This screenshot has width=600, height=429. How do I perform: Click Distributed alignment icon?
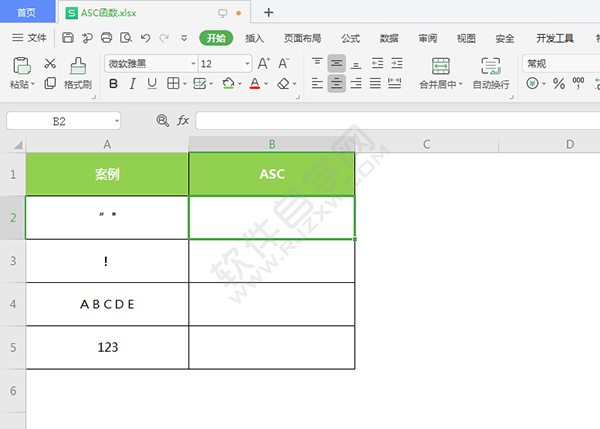(x=395, y=83)
